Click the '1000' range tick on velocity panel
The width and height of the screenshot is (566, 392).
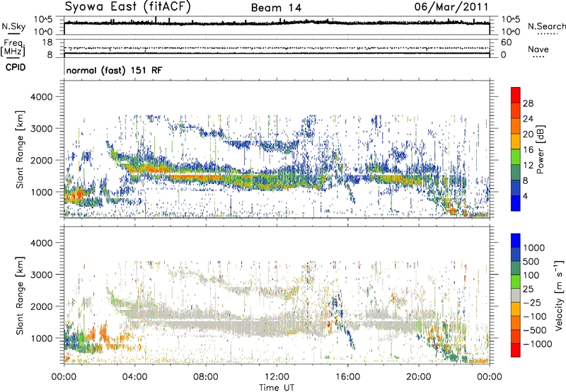pyautogui.click(x=42, y=338)
